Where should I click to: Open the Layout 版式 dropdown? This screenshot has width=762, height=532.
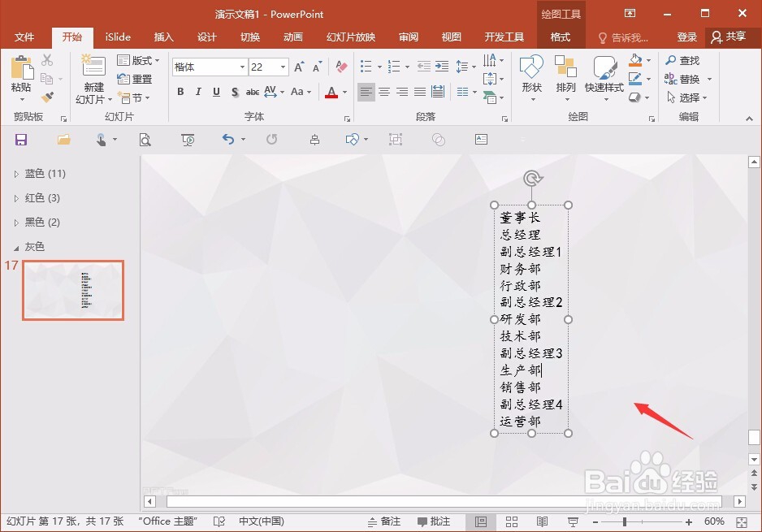coord(138,60)
